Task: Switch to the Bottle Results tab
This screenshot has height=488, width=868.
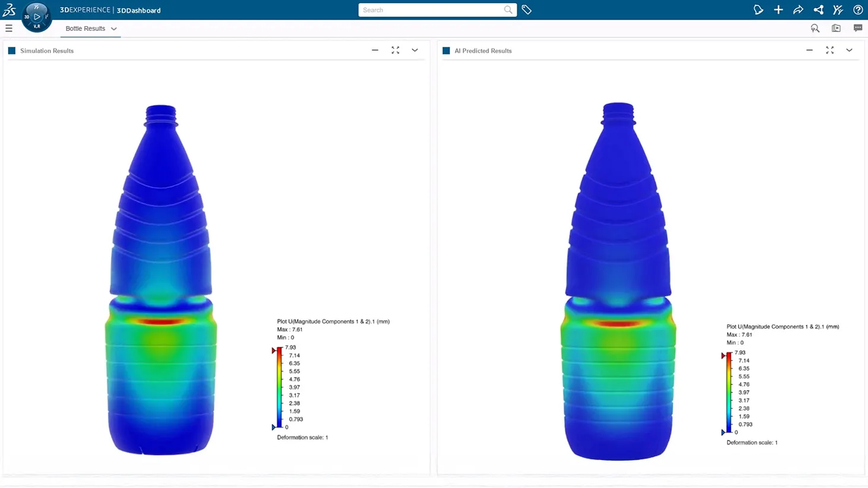Action: (85, 28)
